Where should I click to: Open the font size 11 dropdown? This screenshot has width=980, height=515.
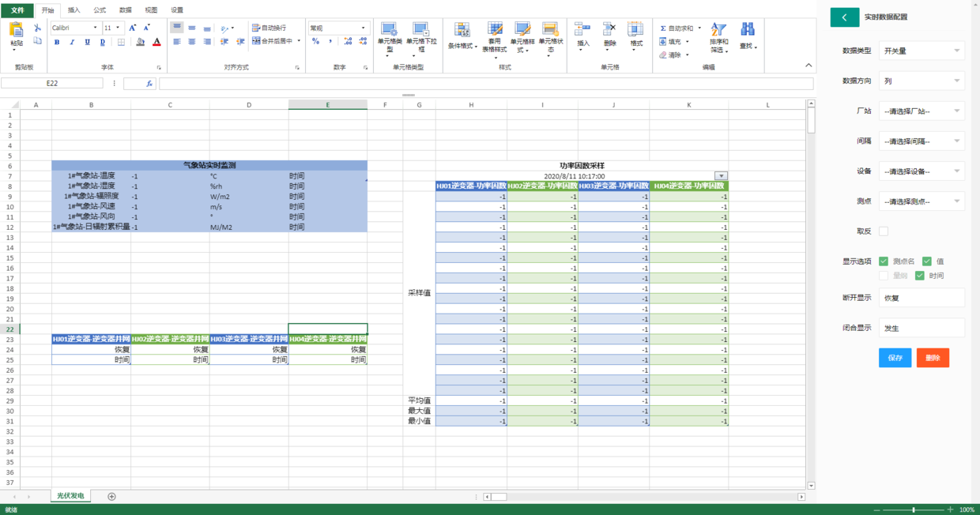(x=112, y=28)
